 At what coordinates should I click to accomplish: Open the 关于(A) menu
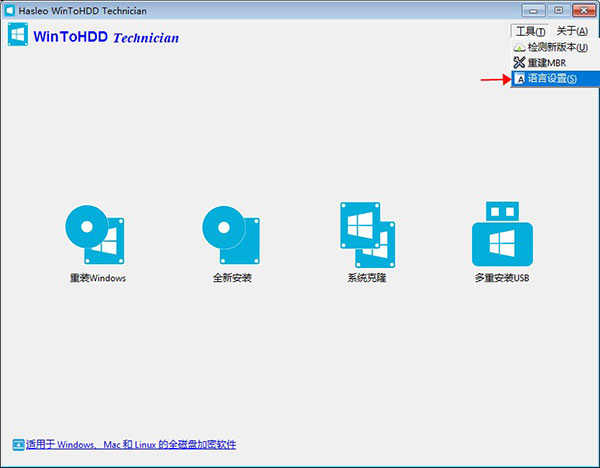[572, 31]
